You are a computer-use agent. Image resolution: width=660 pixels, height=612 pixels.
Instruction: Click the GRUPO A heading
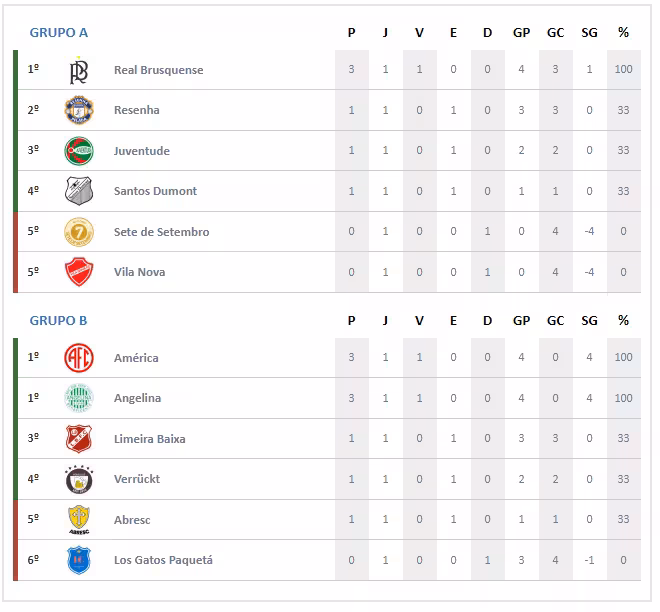58,33
